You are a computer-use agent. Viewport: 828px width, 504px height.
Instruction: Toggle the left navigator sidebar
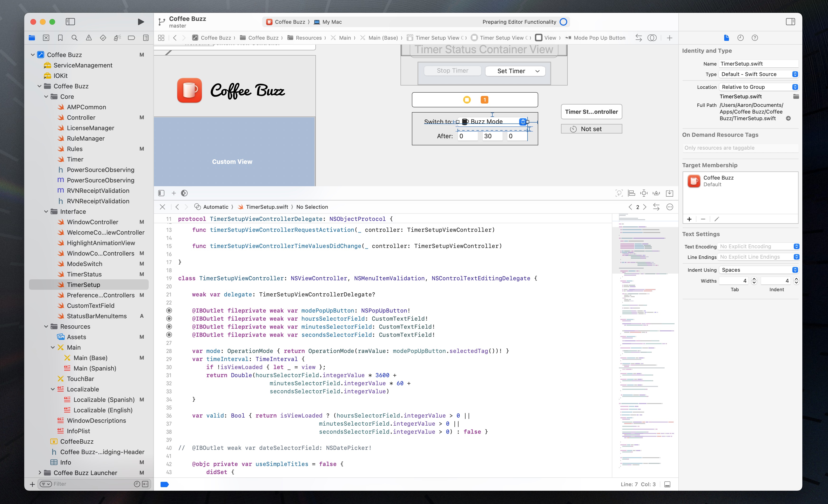[70, 22]
